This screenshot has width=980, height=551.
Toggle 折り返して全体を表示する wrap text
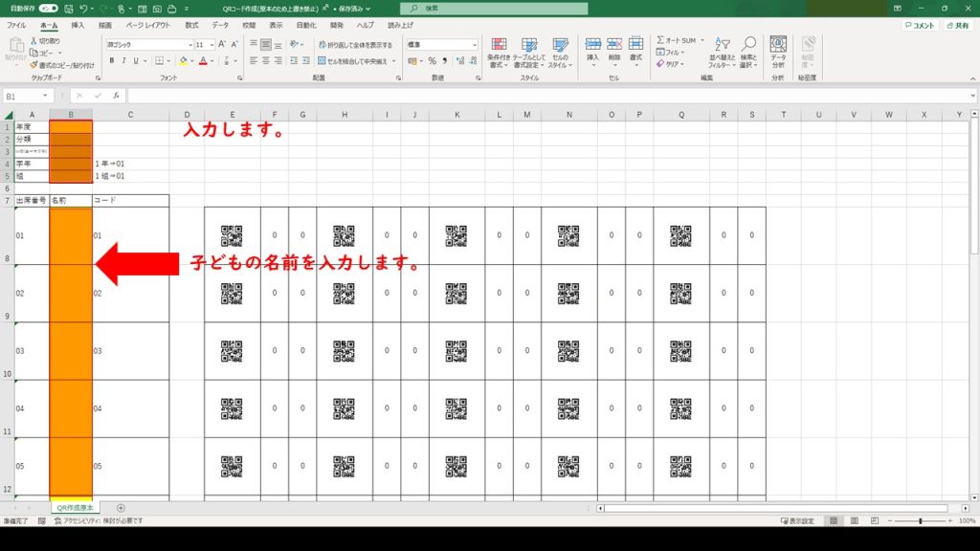354,45
